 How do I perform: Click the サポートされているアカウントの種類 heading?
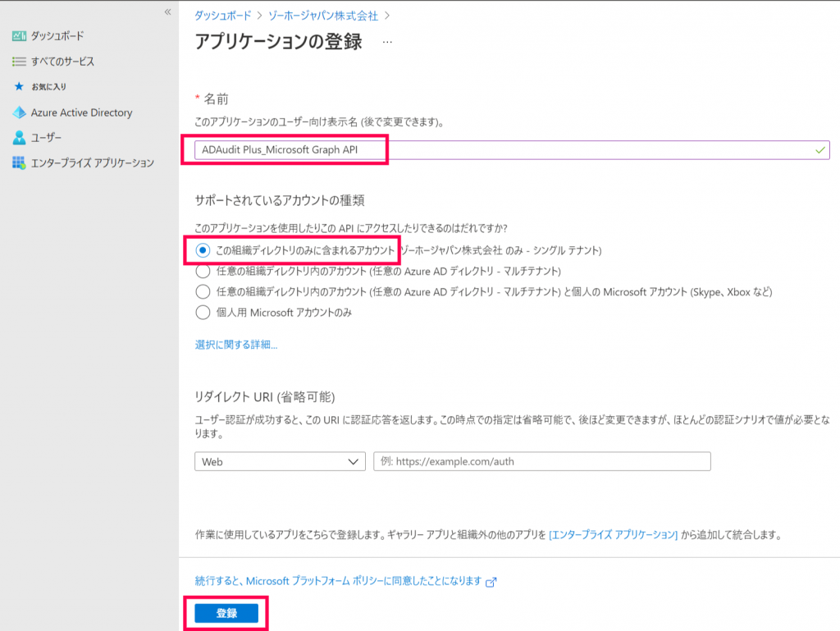[279, 200]
